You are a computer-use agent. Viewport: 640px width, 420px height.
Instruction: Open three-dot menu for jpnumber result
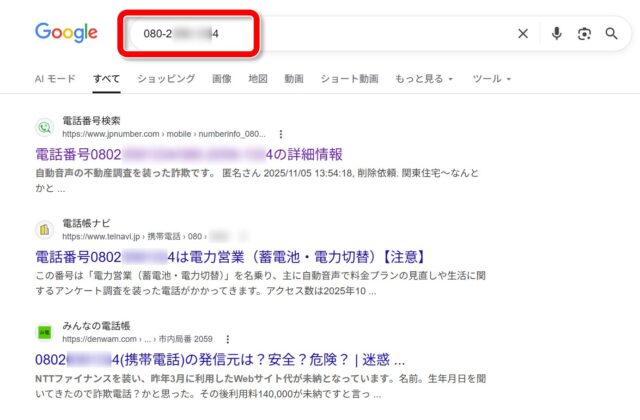[281, 133]
